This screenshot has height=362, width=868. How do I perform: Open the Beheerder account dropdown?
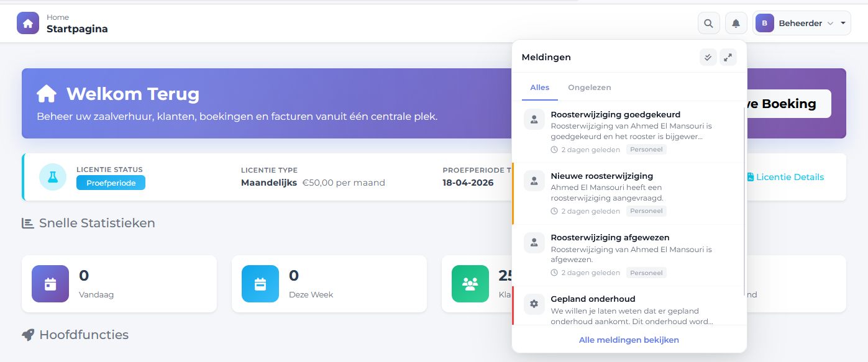tap(802, 22)
